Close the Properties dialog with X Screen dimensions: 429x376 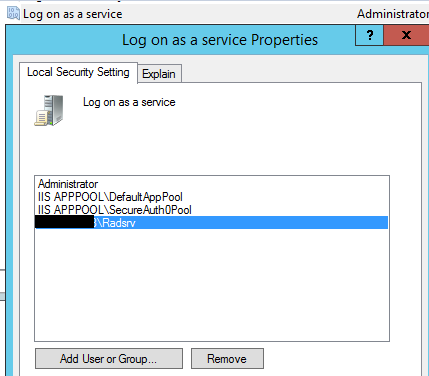[x=406, y=35]
